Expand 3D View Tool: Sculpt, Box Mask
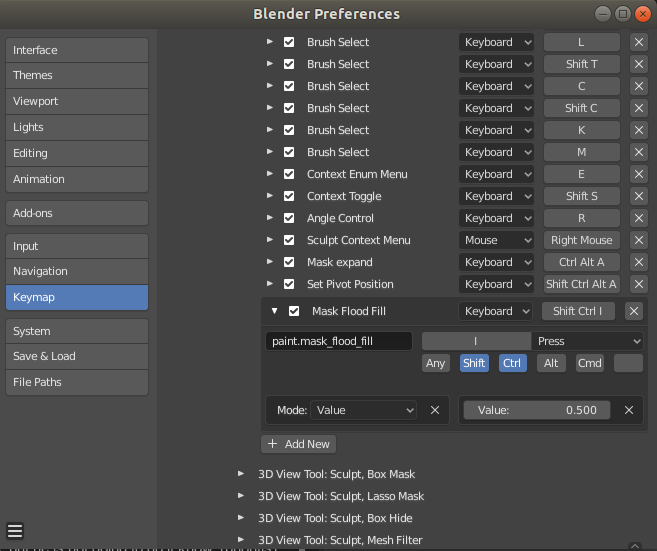This screenshot has width=657, height=551. (x=241, y=474)
